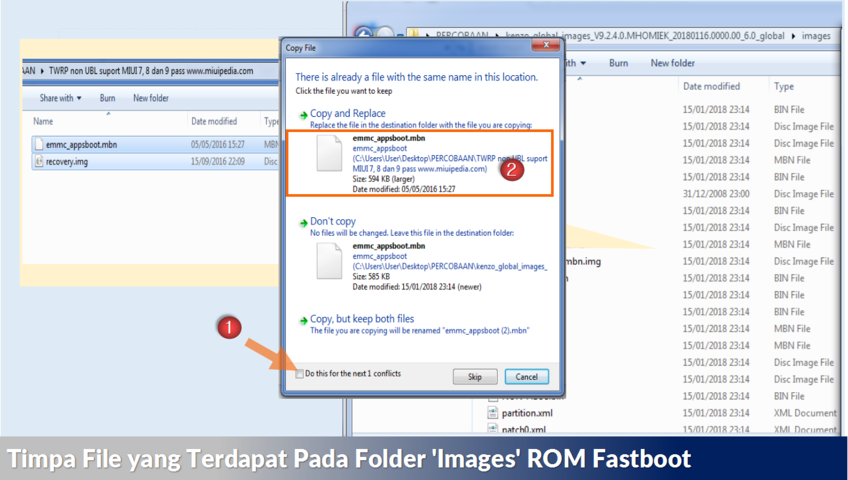Viewport: 848px width, 480px height.
Task: Click the green arrow beside Copy and Replace
Action: point(303,115)
